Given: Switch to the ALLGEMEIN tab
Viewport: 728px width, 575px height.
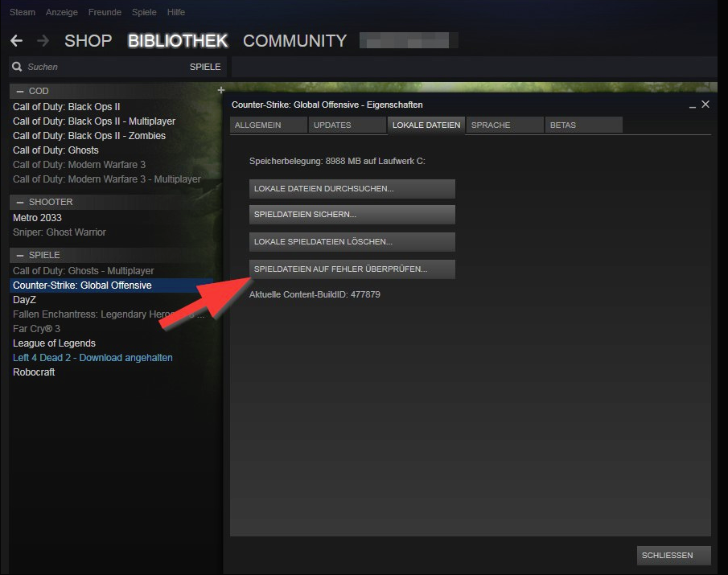Looking at the screenshot, I should [x=269, y=125].
